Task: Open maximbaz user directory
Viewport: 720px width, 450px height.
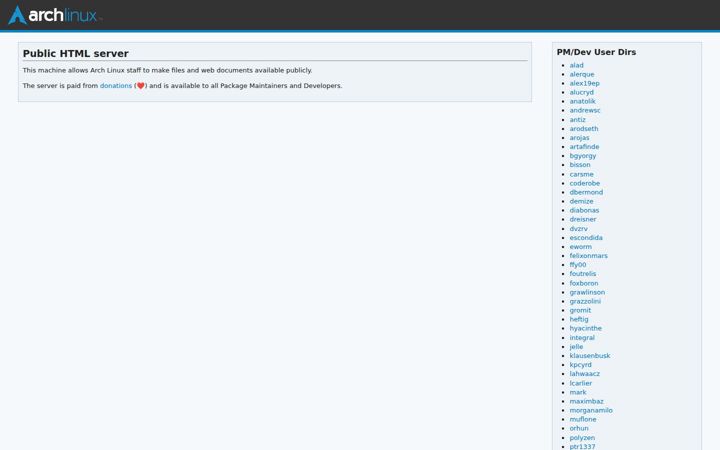Action: (x=586, y=401)
